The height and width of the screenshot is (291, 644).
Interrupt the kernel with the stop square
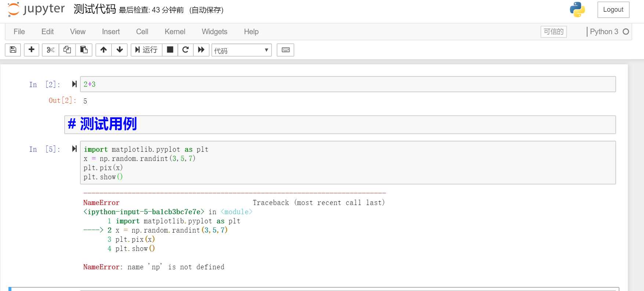(x=170, y=50)
